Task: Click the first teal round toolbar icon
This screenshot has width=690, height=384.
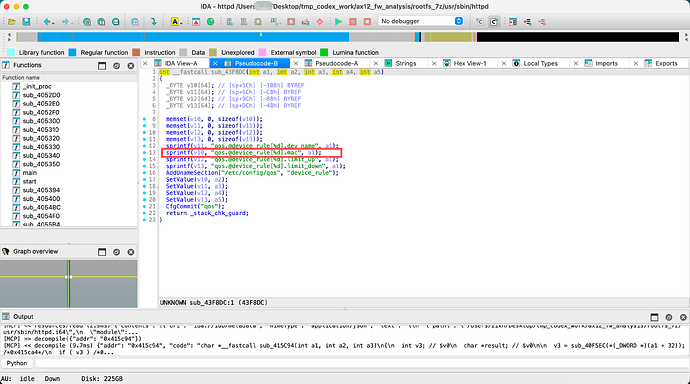Action: pyautogui.click(x=87, y=22)
